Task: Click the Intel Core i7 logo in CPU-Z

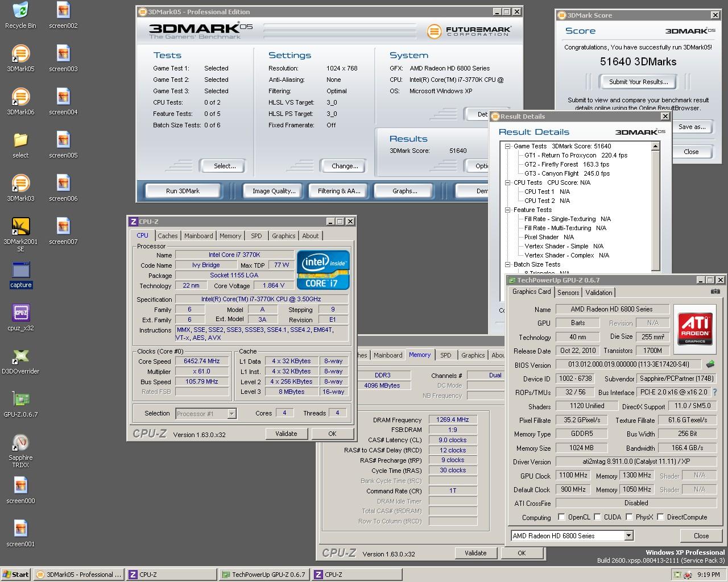Action: [x=323, y=270]
